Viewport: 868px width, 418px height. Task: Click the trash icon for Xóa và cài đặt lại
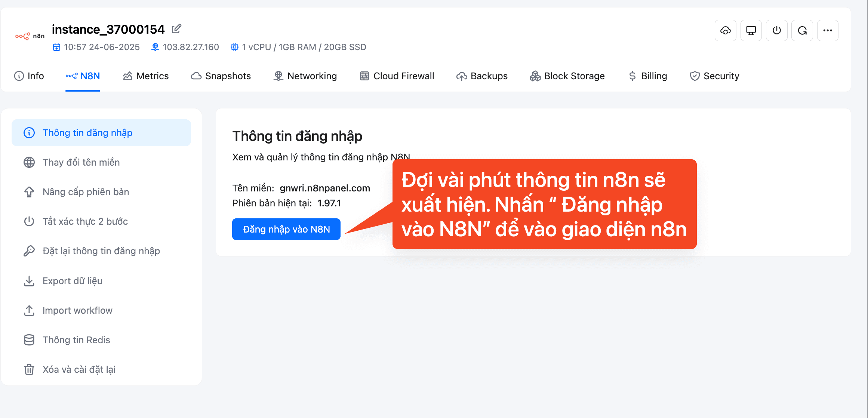(29, 369)
